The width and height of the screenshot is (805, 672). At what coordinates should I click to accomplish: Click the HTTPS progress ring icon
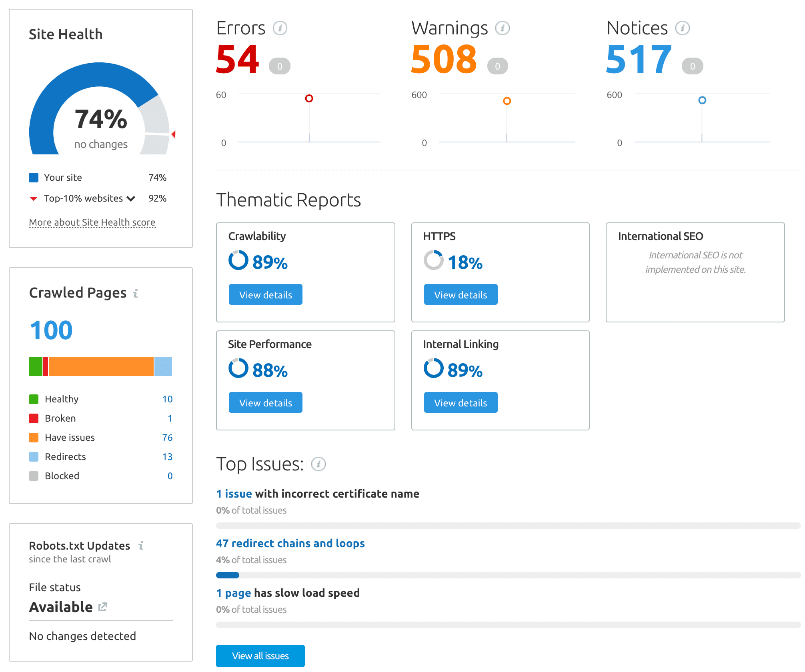(x=434, y=260)
